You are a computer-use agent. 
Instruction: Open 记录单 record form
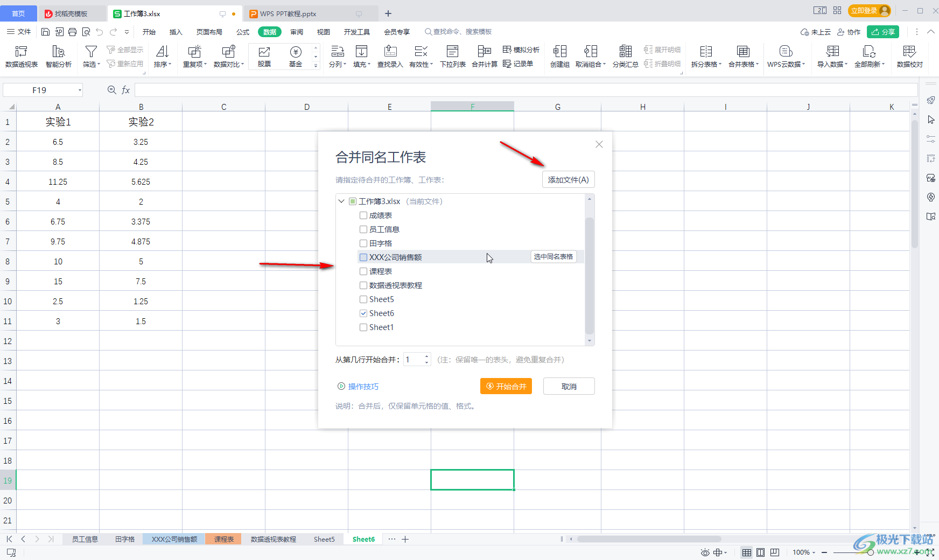tap(518, 64)
